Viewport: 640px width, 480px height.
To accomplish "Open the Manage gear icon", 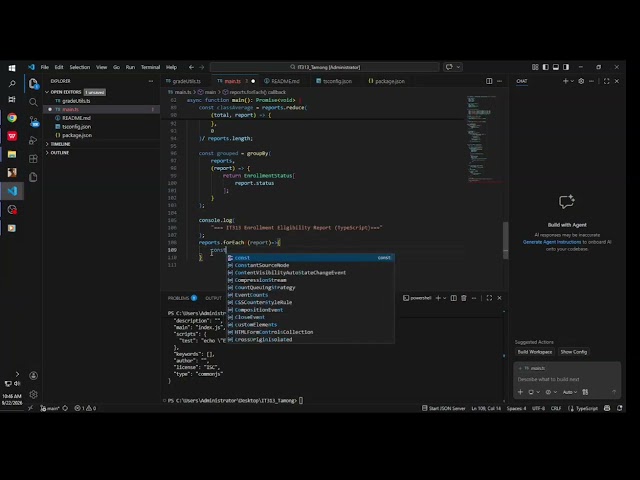I will pos(33,394).
